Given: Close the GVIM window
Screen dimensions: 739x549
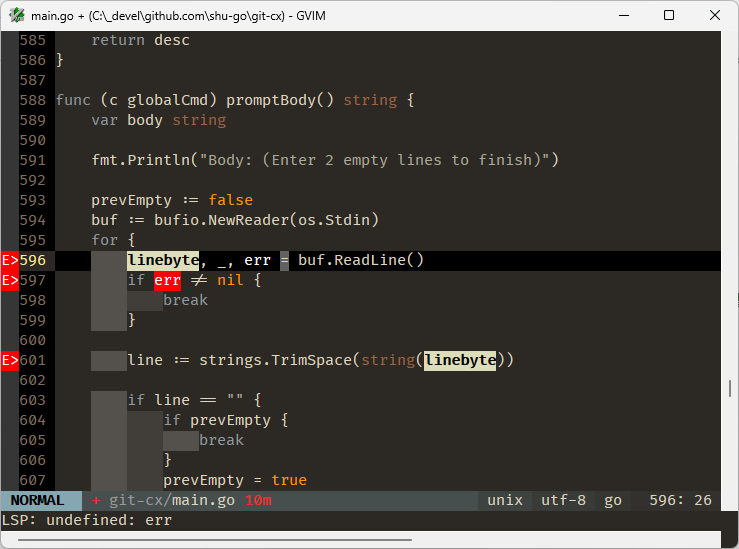Looking at the screenshot, I should click(714, 15).
